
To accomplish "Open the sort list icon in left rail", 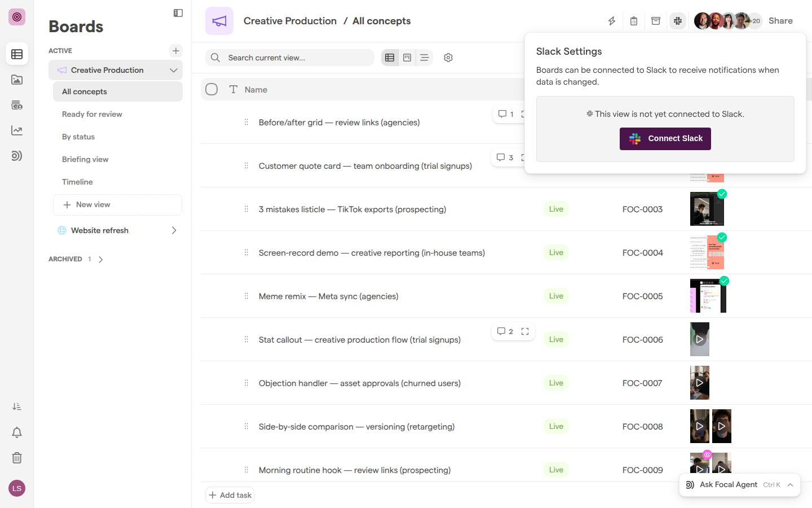I will pyautogui.click(x=17, y=406).
